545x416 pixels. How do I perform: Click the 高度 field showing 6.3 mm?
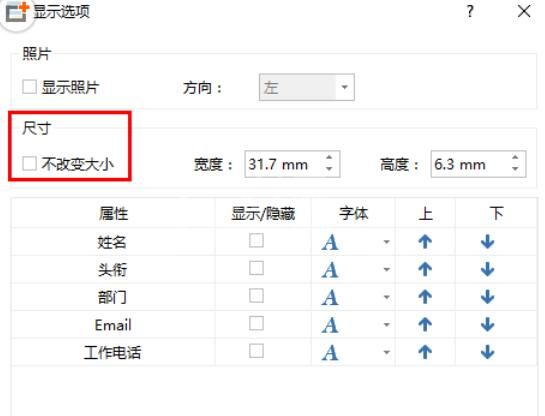pyautogui.click(x=478, y=164)
